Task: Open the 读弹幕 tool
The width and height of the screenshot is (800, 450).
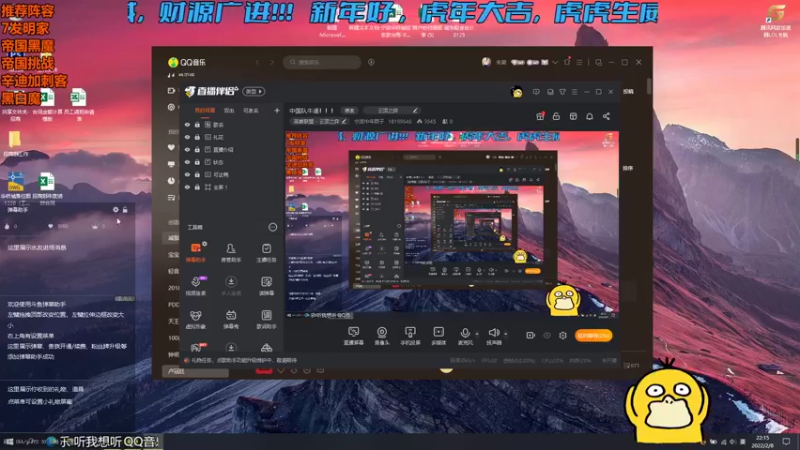Action: coord(266,286)
